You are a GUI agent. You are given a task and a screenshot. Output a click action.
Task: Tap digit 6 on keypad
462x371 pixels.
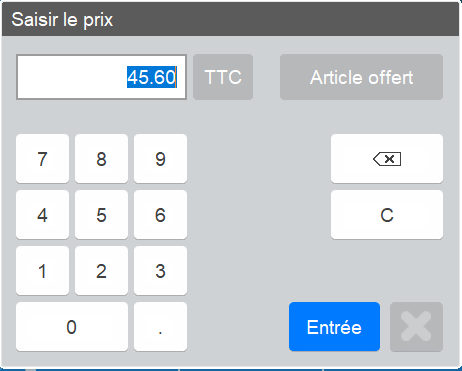(160, 215)
